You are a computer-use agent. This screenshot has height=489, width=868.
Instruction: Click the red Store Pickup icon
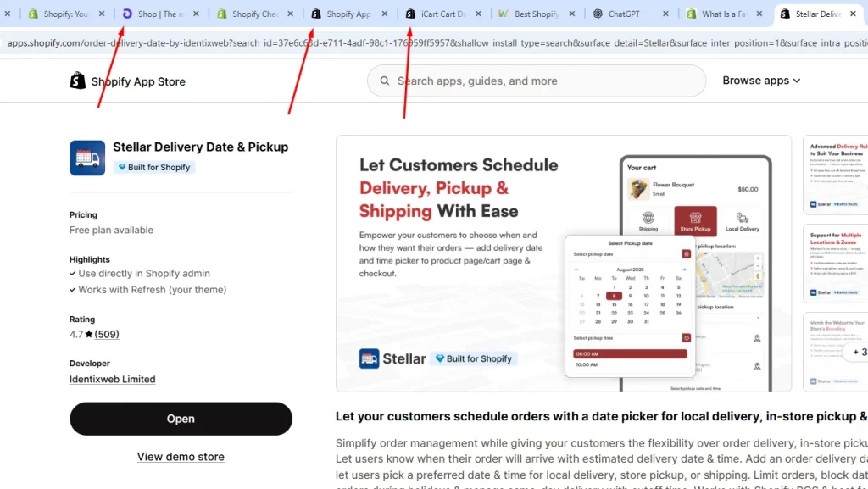click(695, 220)
